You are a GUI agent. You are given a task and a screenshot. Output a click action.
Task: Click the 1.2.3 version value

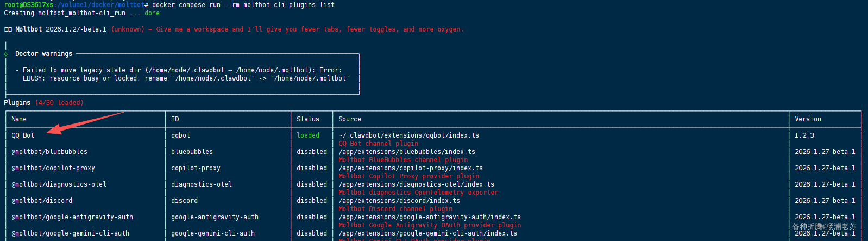click(x=804, y=135)
